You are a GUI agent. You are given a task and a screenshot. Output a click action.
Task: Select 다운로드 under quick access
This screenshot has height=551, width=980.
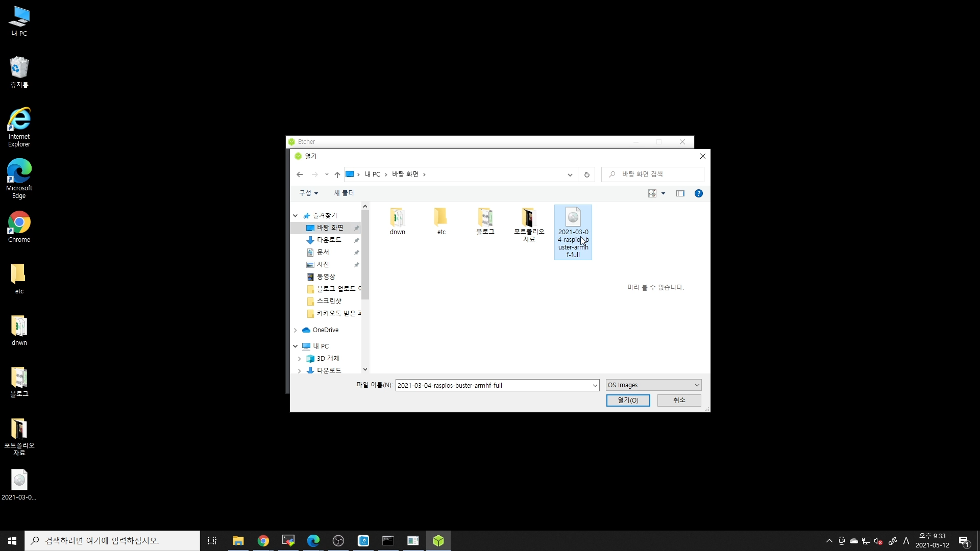coord(329,240)
